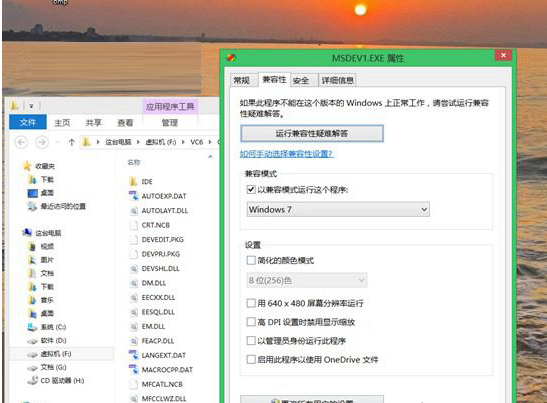The image size is (547, 403).
Task: Click the 软件 (D:) drive icon
Action: click(x=32, y=341)
